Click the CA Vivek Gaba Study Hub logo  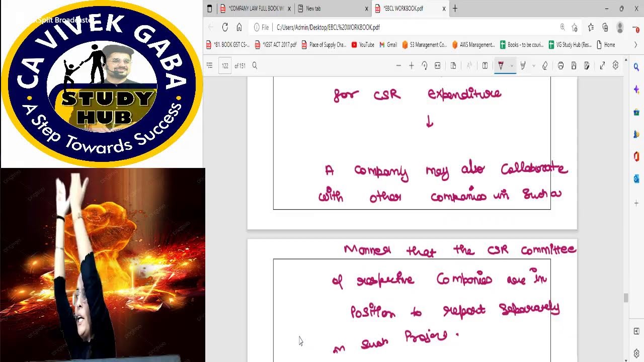102,84
